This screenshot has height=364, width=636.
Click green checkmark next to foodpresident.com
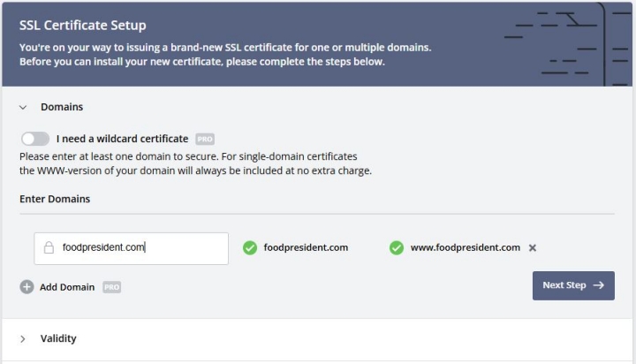[x=250, y=248]
